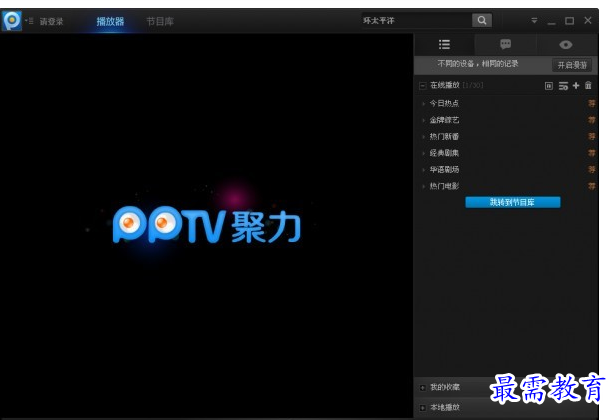The width and height of the screenshot is (614, 420).
Task: Click blue 跳转到节目库 button
Action: tap(513, 202)
